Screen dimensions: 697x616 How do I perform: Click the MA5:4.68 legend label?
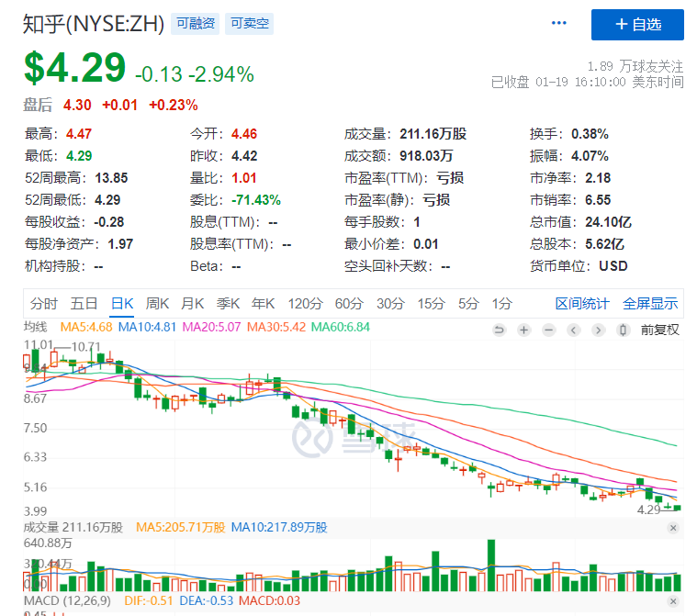coord(86,327)
